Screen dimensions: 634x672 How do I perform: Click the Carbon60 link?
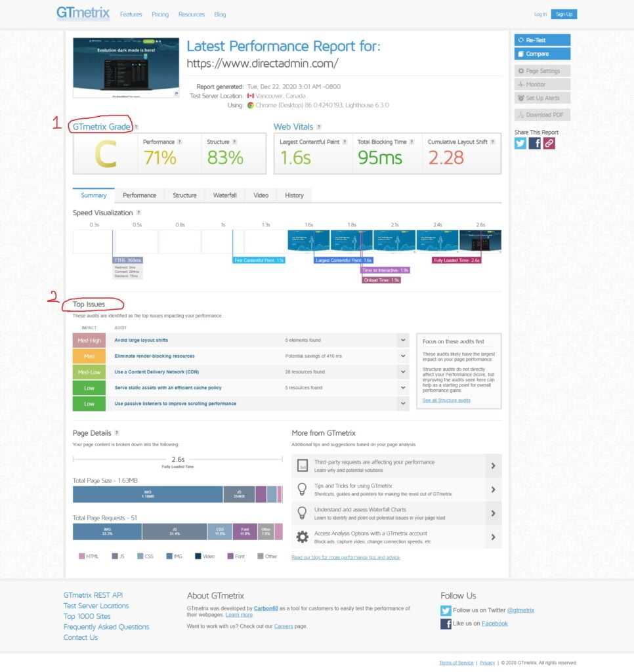tap(266, 608)
